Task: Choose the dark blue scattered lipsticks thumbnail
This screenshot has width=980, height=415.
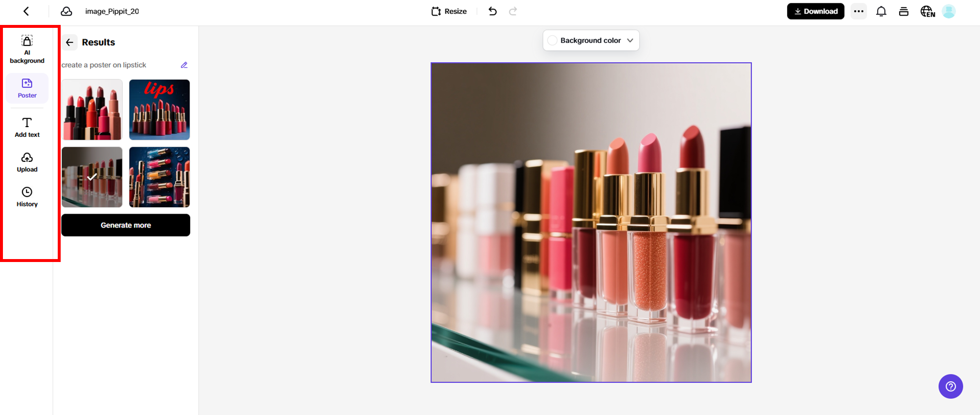Action: [160, 177]
